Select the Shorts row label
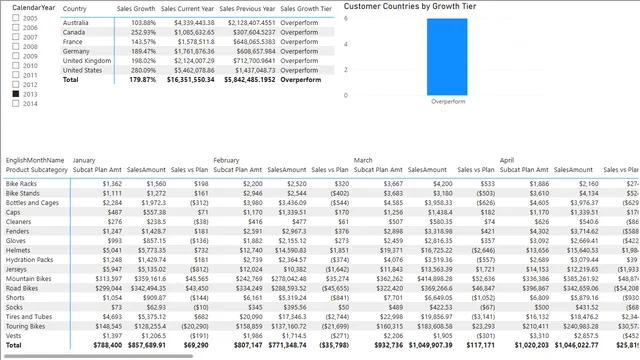This screenshot has height=360, width=640. point(15,298)
